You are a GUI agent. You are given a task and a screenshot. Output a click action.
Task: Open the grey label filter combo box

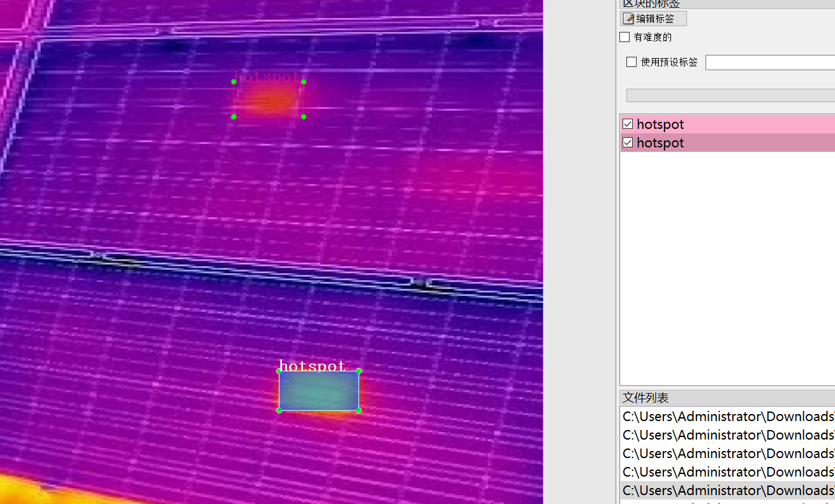(x=730, y=95)
